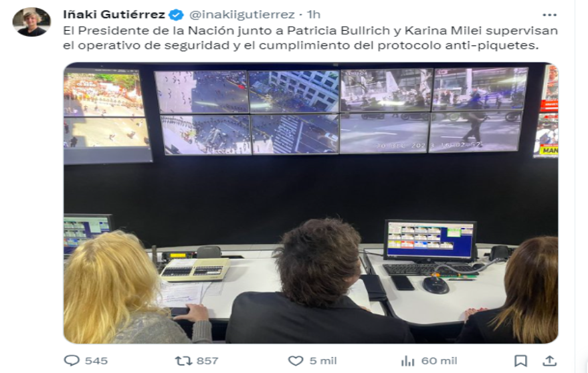This screenshot has height=373, width=588.
Task: Open Iñaki Gutiérrez's profile avatar
Action: click(x=31, y=22)
